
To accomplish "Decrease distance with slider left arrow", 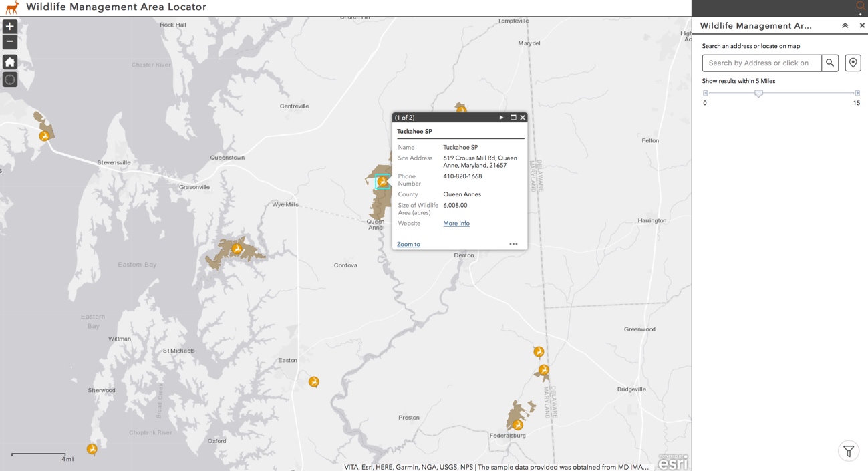I will click(x=705, y=93).
